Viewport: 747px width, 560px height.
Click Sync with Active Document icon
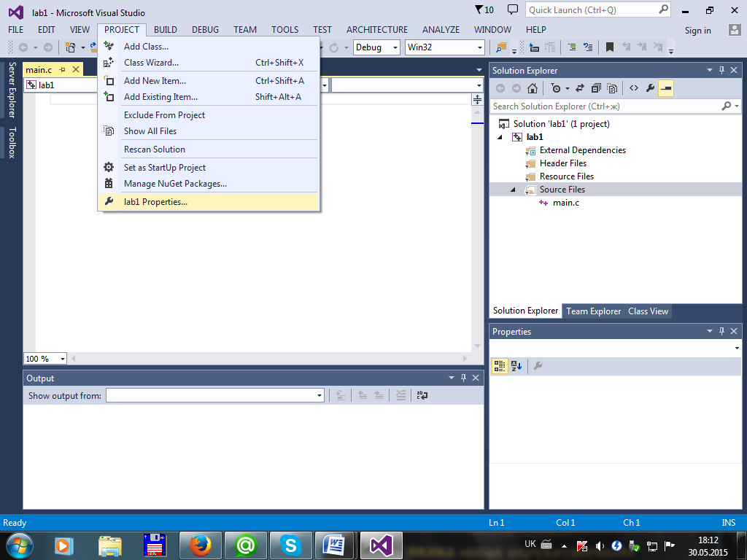click(580, 88)
